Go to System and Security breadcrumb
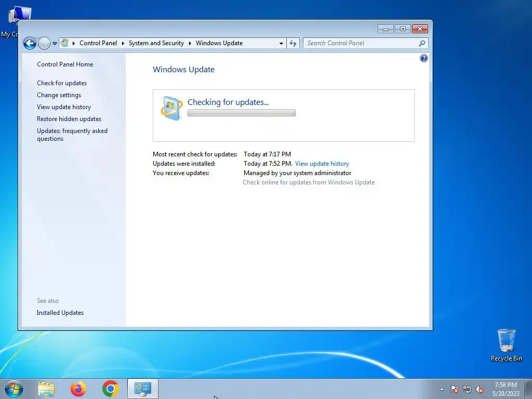The height and width of the screenshot is (399, 532). [156, 43]
